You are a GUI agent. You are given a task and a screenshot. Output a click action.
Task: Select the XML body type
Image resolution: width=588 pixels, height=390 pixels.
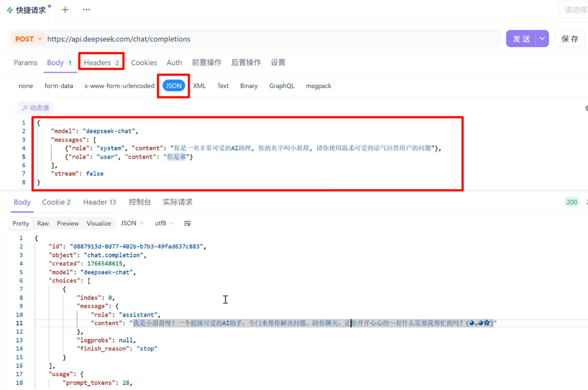[x=199, y=86]
